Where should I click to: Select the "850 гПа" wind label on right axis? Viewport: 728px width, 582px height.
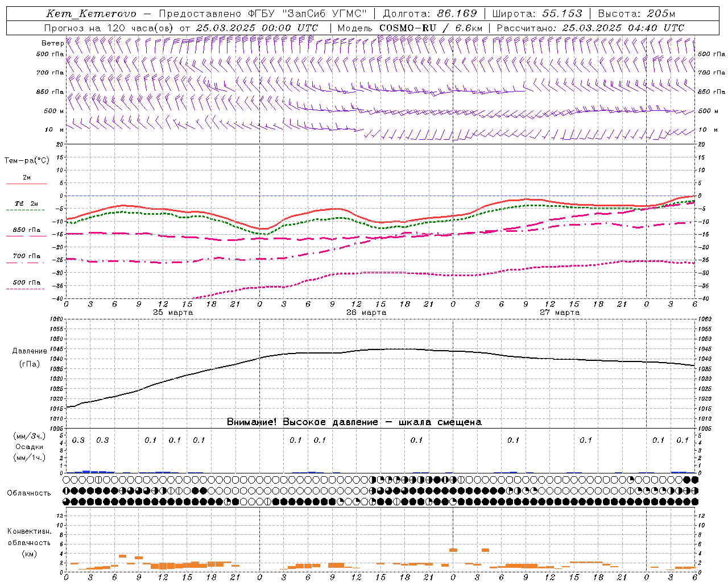click(x=712, y=92)
